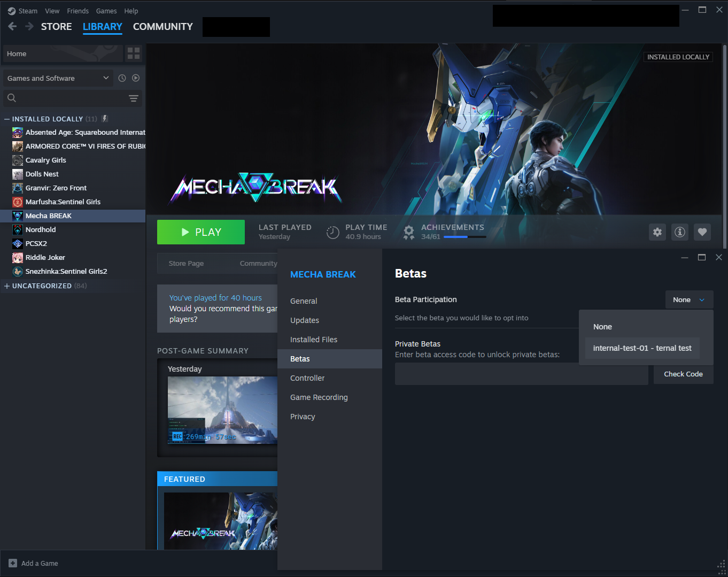This screenshot has width=728, height=577.
Task: Open game settings gear icon
Action: (657, 232)
